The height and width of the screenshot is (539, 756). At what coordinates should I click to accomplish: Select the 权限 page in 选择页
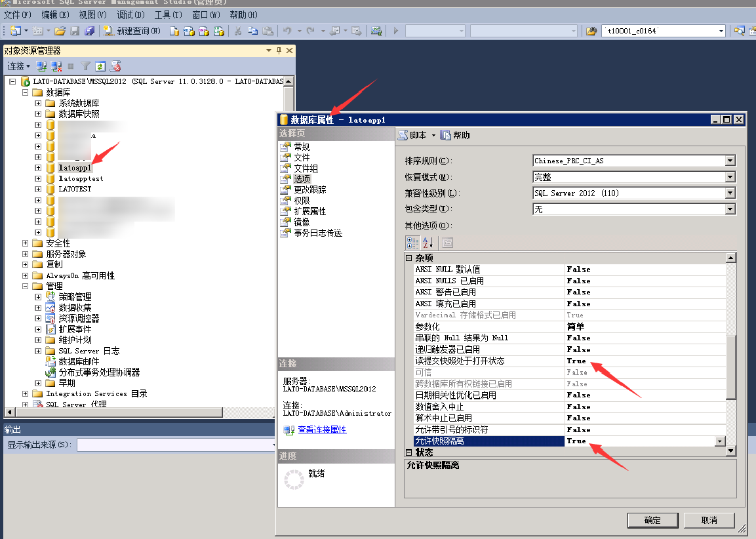coord(302,201)
